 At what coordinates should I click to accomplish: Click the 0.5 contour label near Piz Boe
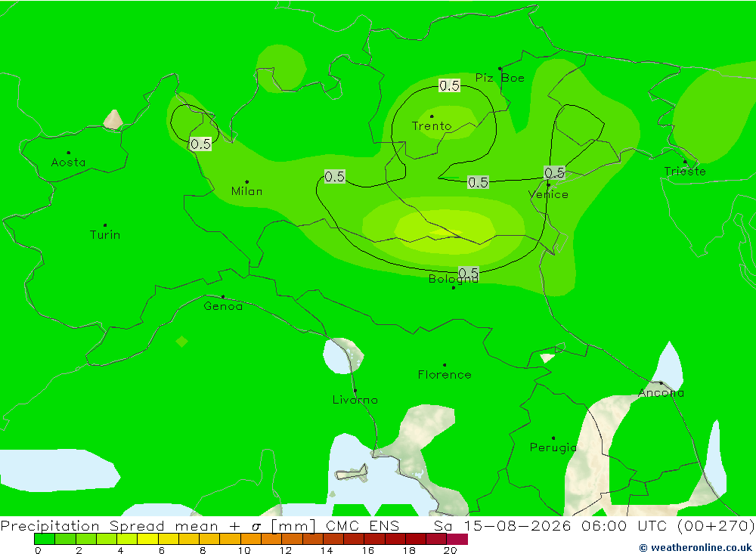(449, 86)
